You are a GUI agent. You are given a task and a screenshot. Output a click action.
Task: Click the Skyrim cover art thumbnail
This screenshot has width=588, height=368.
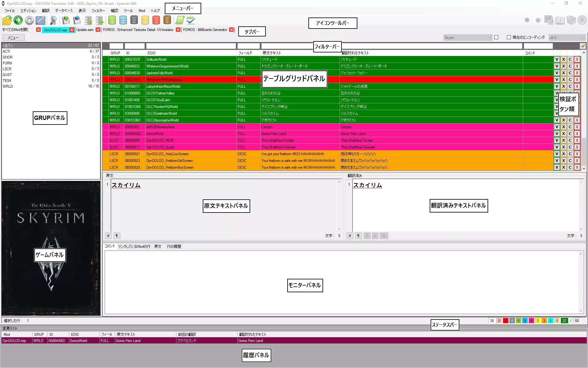51,248
